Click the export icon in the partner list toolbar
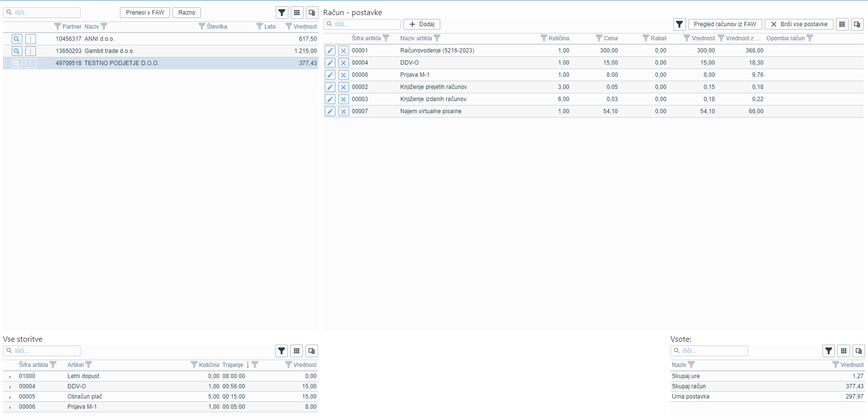The width and height of the screenshot is (868, 417). (x=312, y=13)
